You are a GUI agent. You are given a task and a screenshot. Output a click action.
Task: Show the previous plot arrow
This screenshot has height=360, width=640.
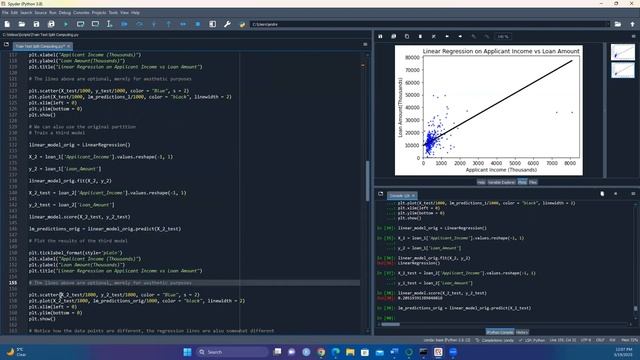point(447,36)
